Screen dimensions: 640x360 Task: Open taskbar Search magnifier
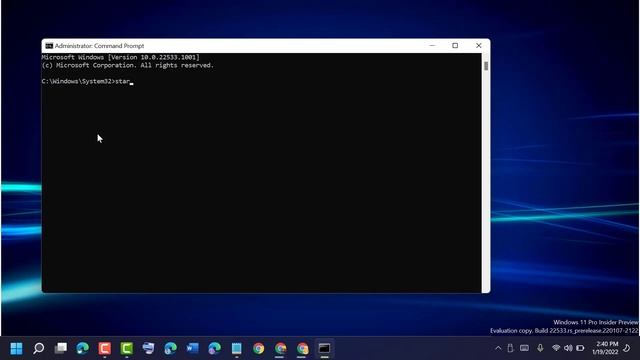tap(38, 348)
